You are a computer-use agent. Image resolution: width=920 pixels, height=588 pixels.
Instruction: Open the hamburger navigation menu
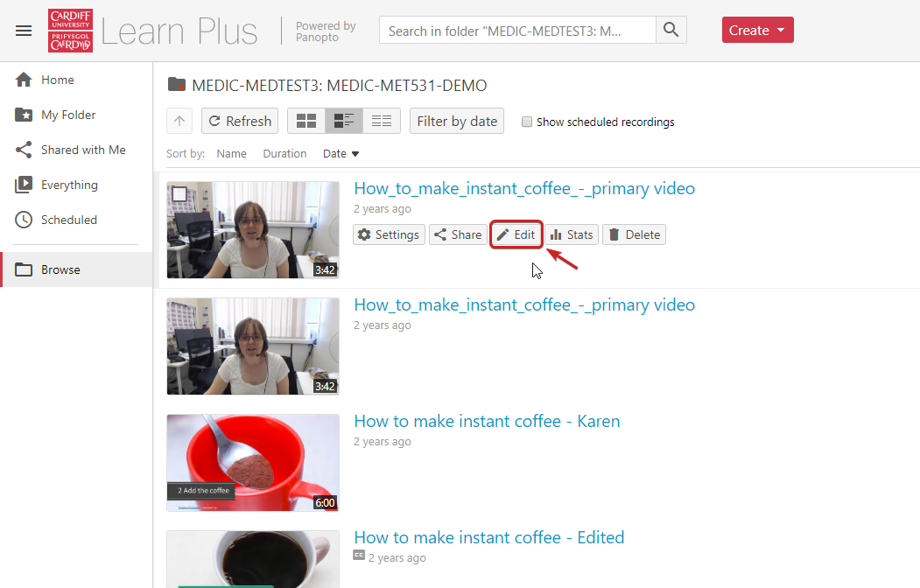(x=24, y=31)
